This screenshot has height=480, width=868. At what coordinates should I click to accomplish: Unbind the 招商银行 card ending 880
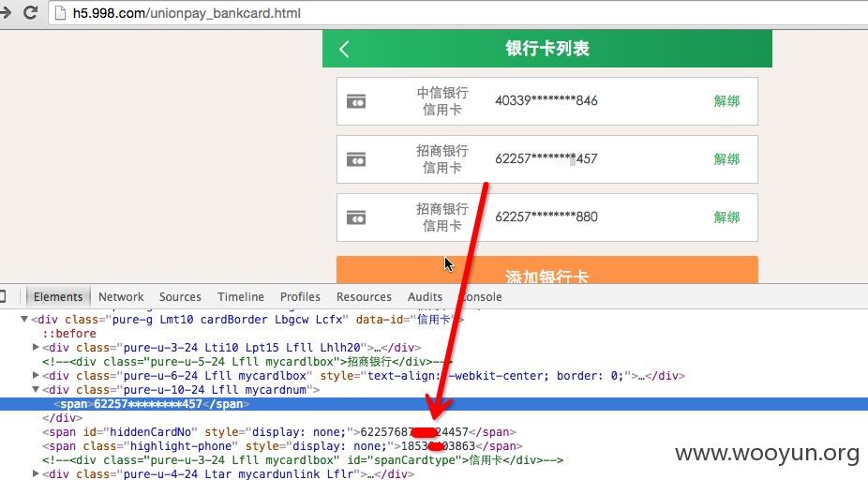click(x=726, y=217)
